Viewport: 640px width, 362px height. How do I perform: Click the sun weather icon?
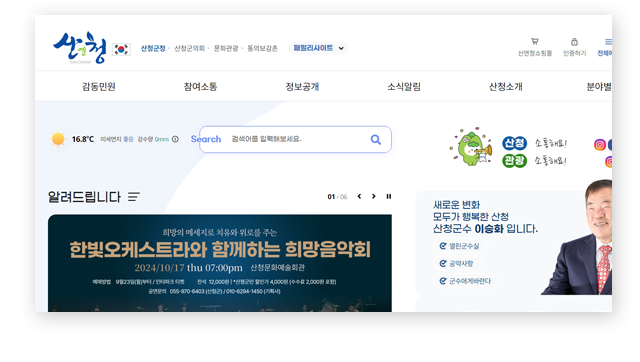[x=58, y=139]
